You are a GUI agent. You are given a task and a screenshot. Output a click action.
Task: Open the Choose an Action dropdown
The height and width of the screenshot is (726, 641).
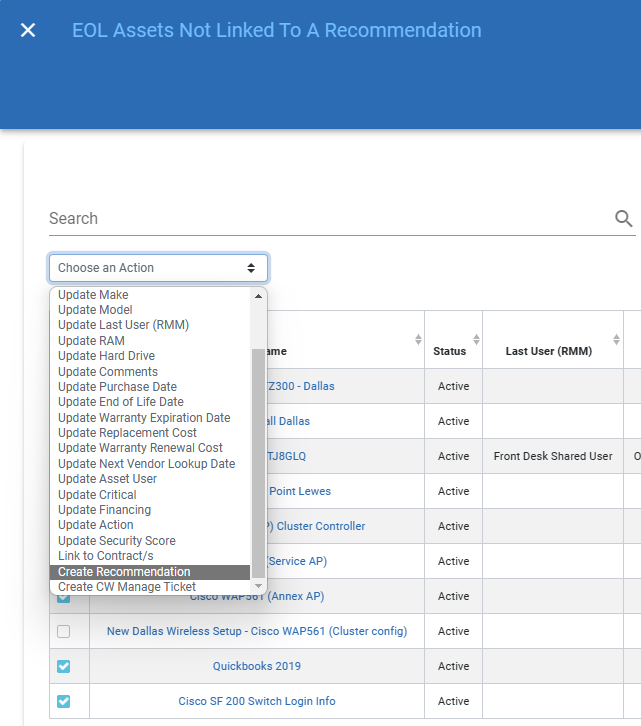158,268
